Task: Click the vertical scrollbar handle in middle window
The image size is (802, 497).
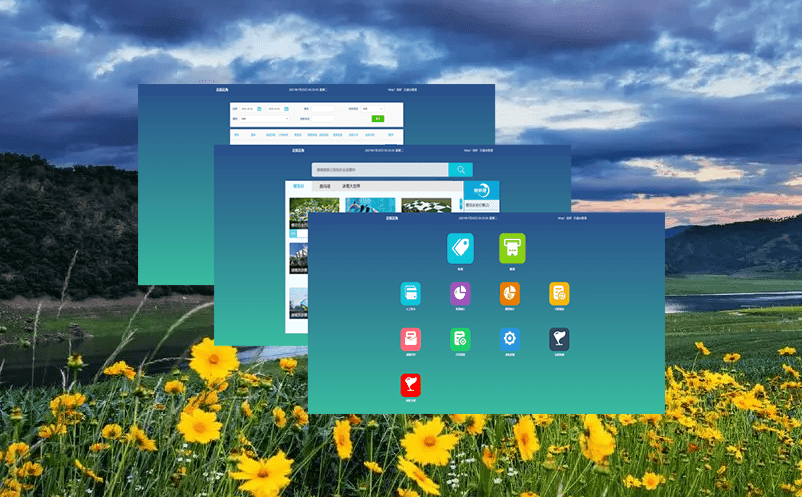Action: (460, 204)
